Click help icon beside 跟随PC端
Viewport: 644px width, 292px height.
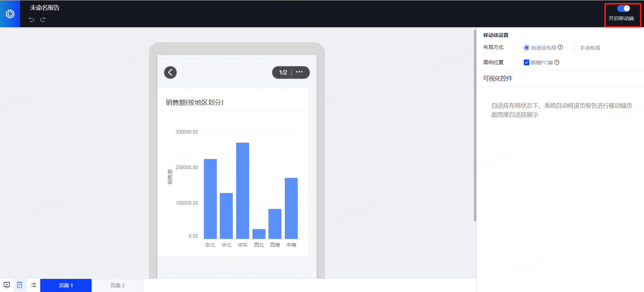pyautogui.click(x=557, y=62)
